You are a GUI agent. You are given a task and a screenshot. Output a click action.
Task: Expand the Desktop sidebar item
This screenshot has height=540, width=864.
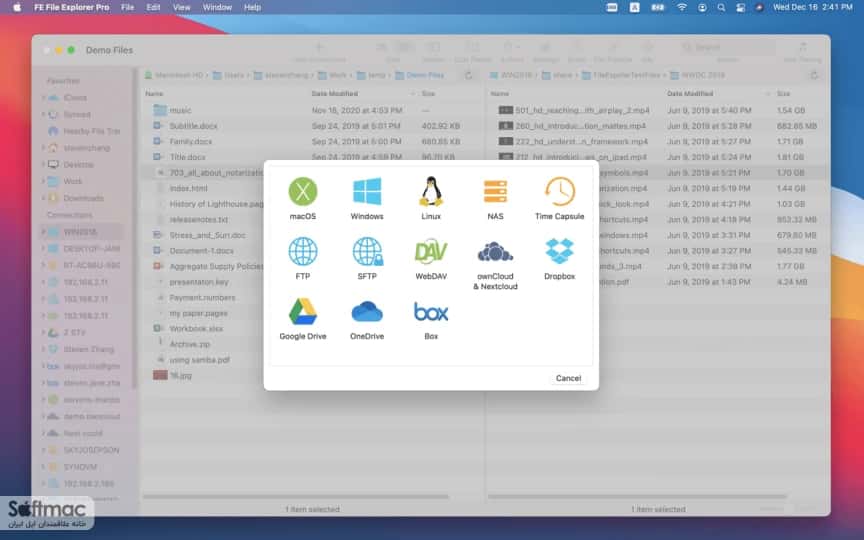43,164
